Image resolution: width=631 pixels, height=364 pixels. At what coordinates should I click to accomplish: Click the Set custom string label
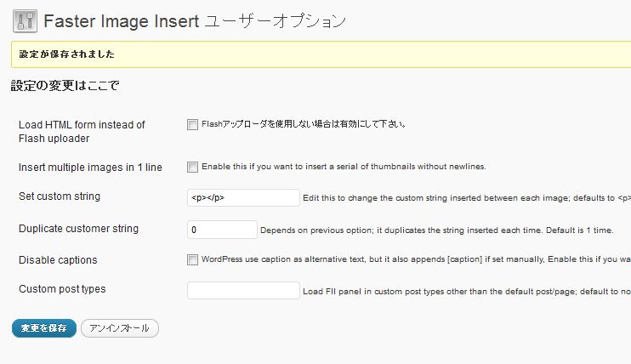point(60,196)
